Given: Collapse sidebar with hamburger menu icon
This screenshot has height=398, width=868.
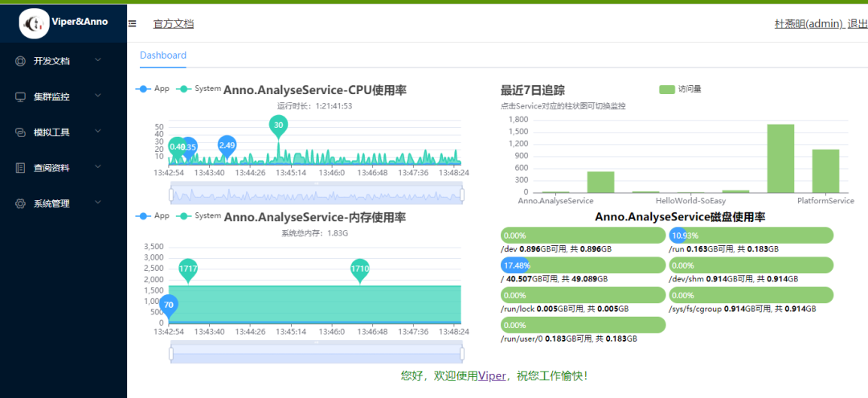Looking at the screenshot, I should [x=133, y=24].
